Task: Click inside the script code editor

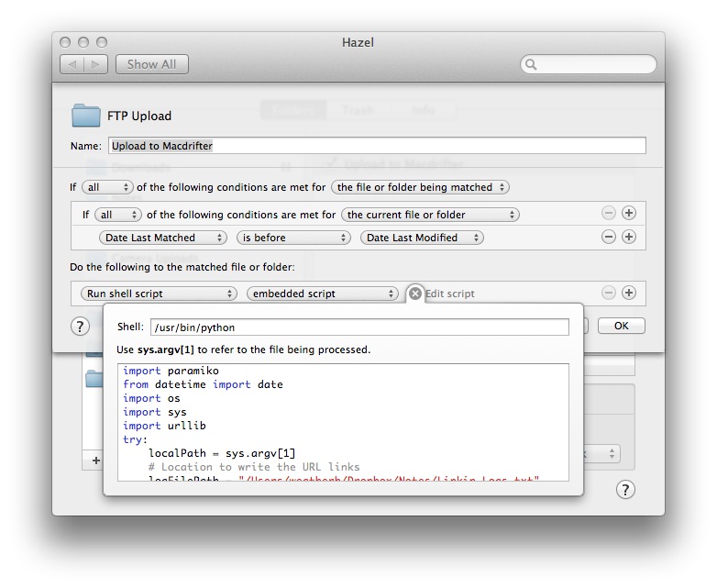Action: (343, 422)
